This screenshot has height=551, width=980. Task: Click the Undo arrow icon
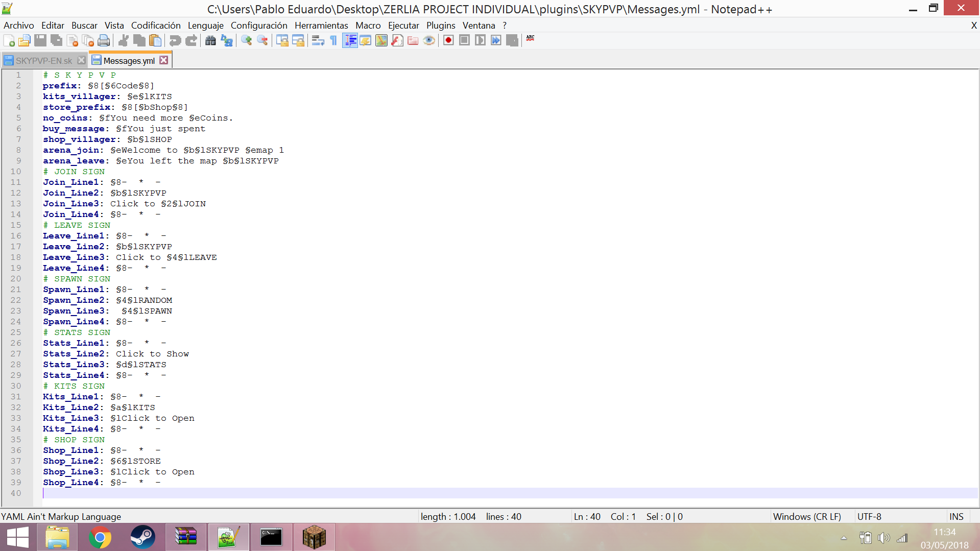coord(175,41)
